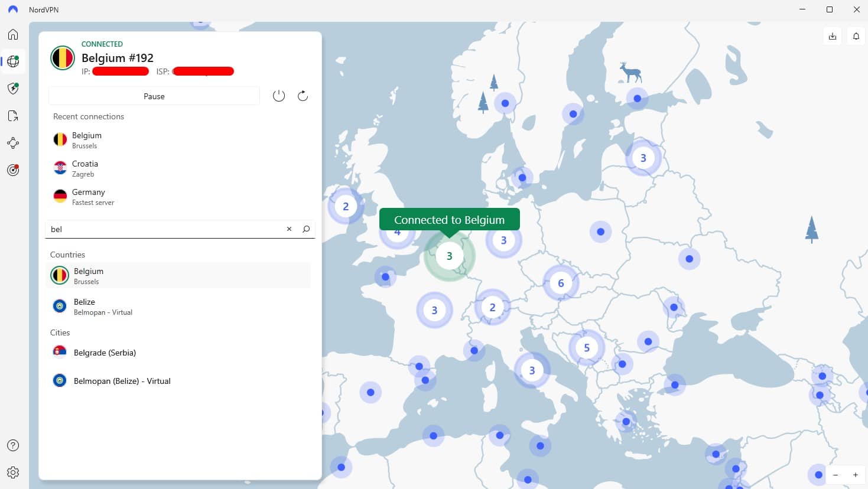Open Settings gear in sidebar

pyautogui.click(x=13, y=472)
